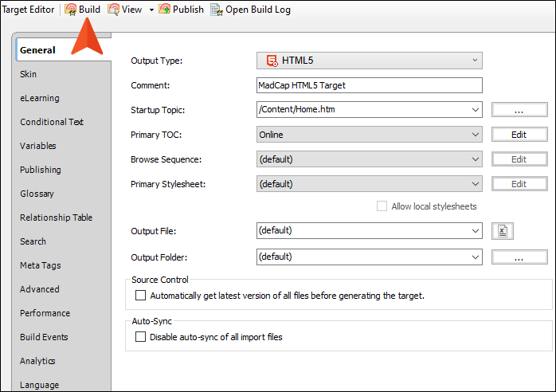Open the Output Type HTML5 dropdown
The height and width of the screenshot is (392, 556).
click(x=369, y=61)
